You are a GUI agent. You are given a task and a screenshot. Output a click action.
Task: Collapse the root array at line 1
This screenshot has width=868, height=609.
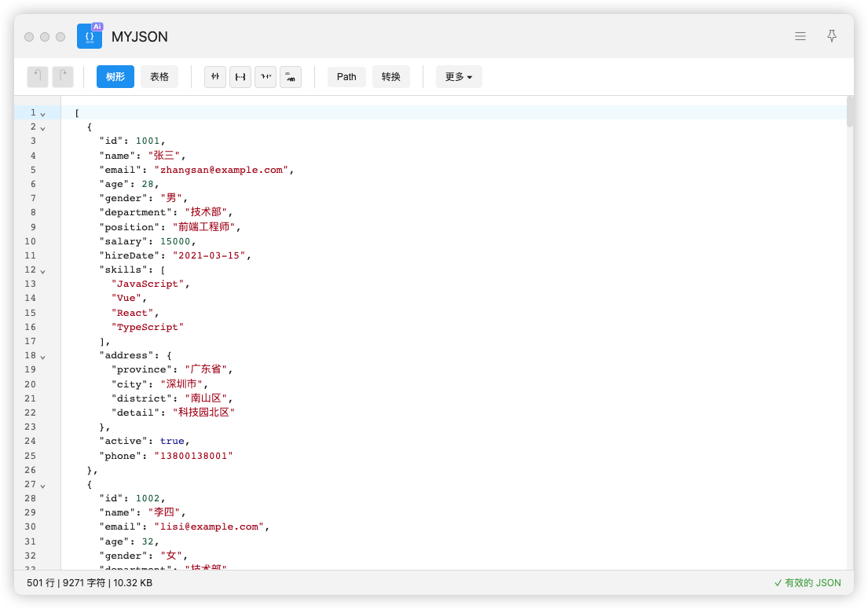pos(43,113)
